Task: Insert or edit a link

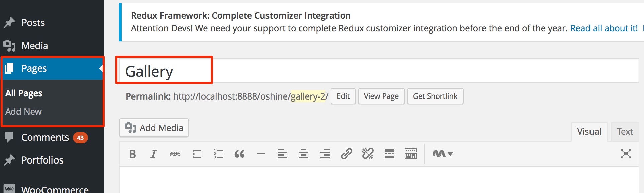Action: tap(346, 154)
